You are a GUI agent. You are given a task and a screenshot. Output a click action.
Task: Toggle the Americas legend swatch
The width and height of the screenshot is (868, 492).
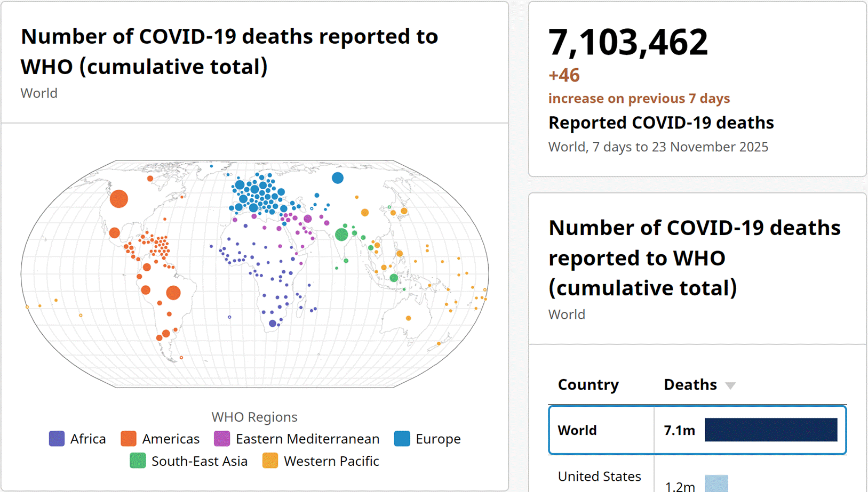pyautogui.click(x=129, y=439)
